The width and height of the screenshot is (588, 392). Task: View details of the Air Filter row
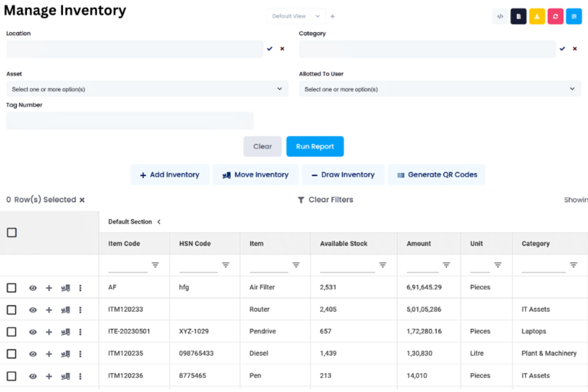pyautogui.click(x=33, y=288)
